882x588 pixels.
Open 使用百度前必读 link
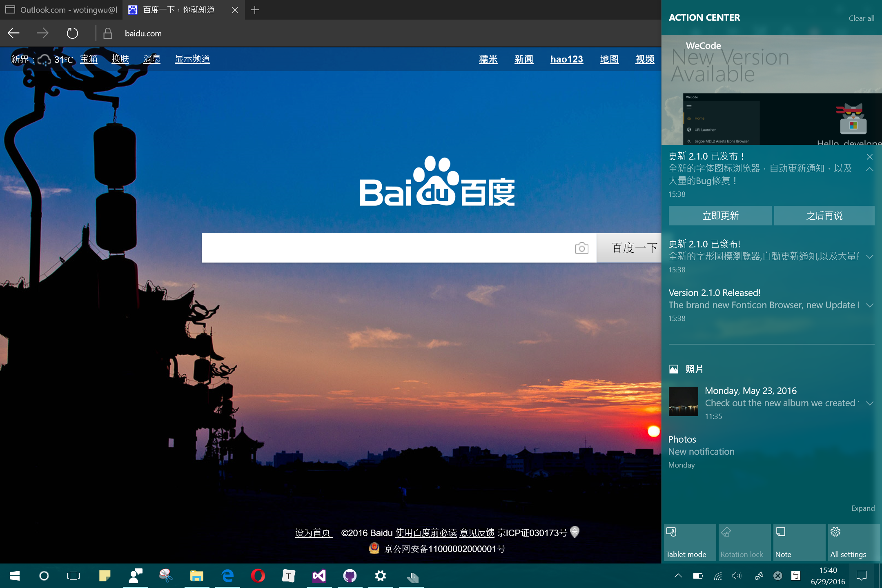coord(426,533)
